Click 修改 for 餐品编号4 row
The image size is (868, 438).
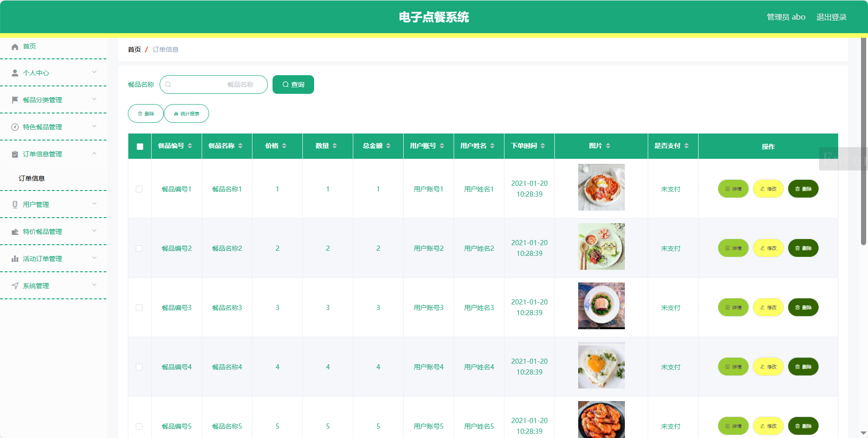pyautogui.click(x=768, y=367)
